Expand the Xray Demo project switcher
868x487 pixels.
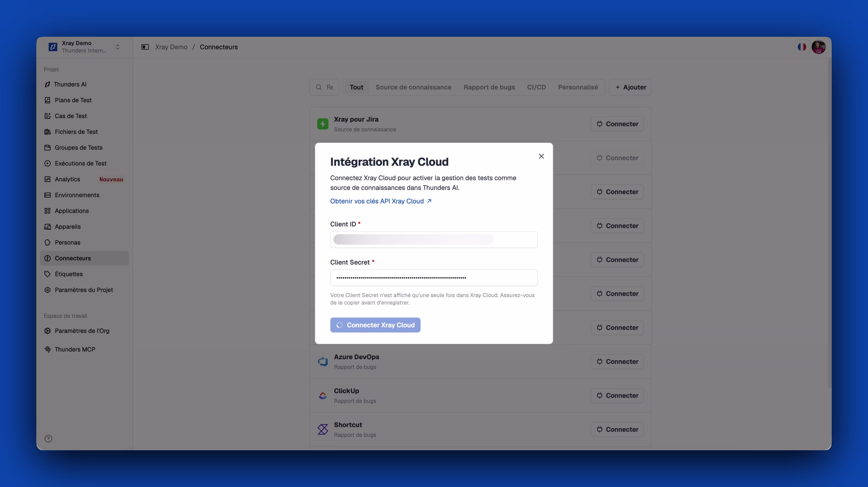click(118, 47)
